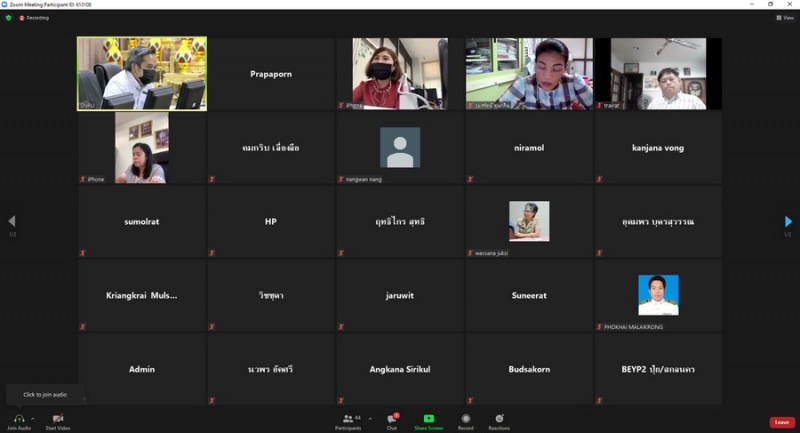Click the green Share Screen icon
This screenshot has height=433, width=800.
coord(428,418)
